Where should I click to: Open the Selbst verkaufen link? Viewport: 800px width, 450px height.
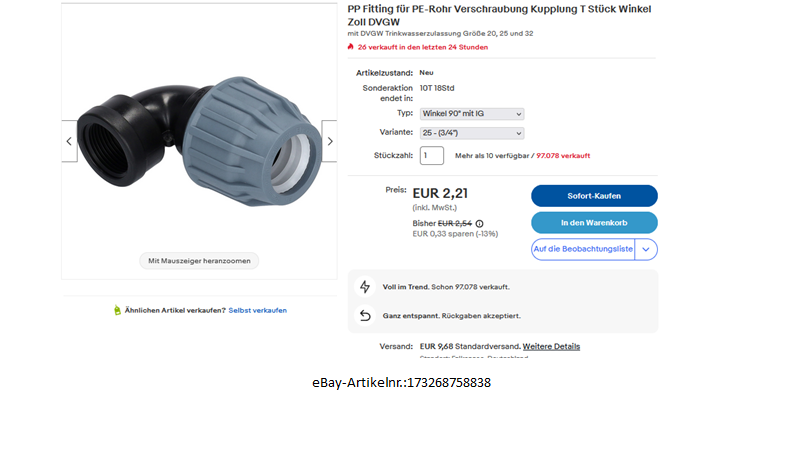click(x=258, y=310)
